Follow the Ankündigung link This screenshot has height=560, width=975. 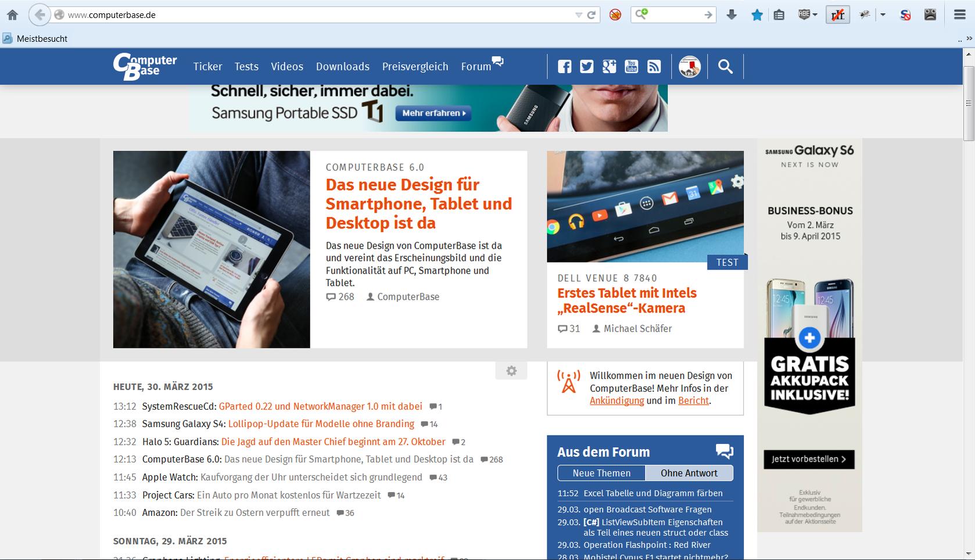(x=616, y=401)
